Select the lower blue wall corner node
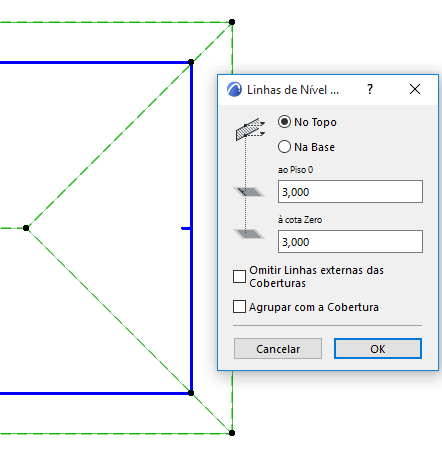The height and width of the screenshot is (461, 442). (x=191, y=393)
